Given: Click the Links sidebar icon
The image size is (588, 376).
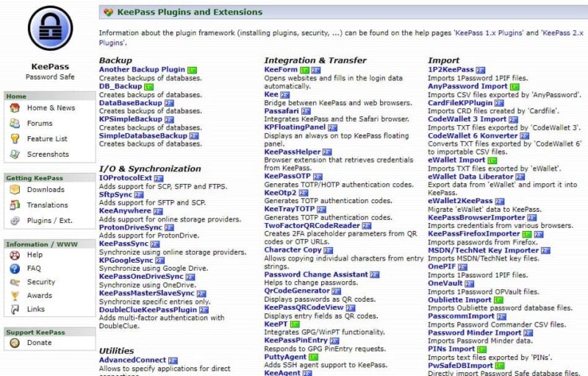Looking at the screenshot, I should click(x=15, y=309).
